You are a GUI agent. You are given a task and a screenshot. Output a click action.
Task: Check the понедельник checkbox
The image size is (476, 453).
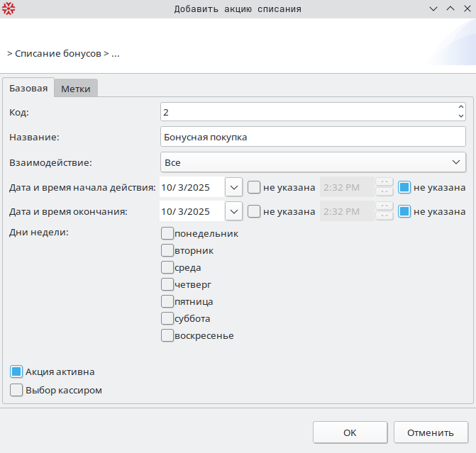coord(167,233)
